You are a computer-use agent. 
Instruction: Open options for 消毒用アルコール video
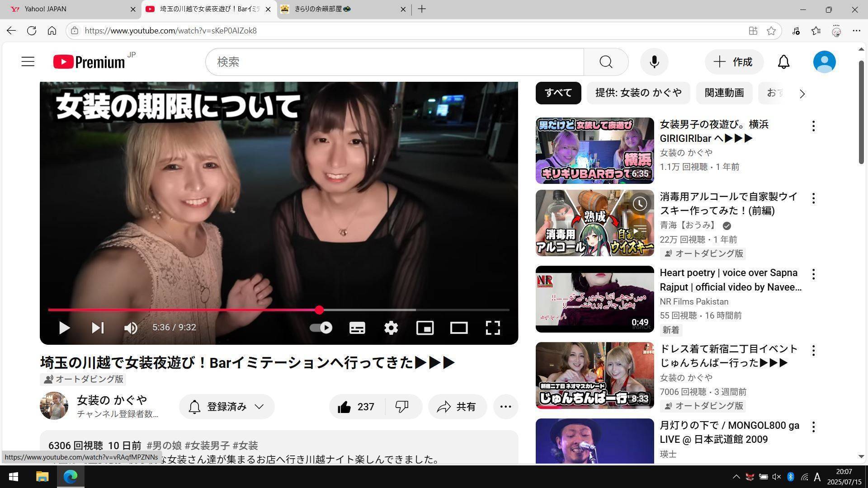click(x=813, y=198)
